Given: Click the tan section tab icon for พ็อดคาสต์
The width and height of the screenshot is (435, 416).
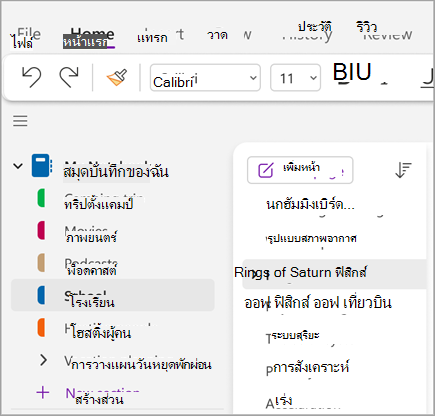Looking at the screenshot, I should tap(41, 263).
